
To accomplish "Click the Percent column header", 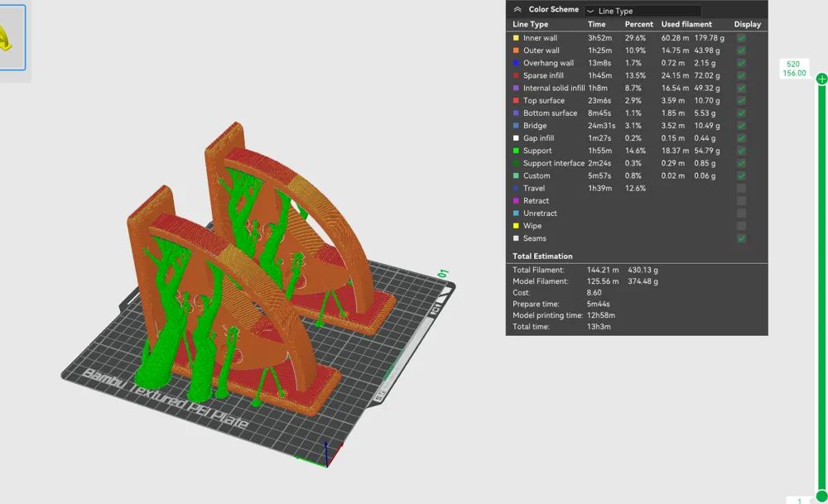I will coord(639,24).
